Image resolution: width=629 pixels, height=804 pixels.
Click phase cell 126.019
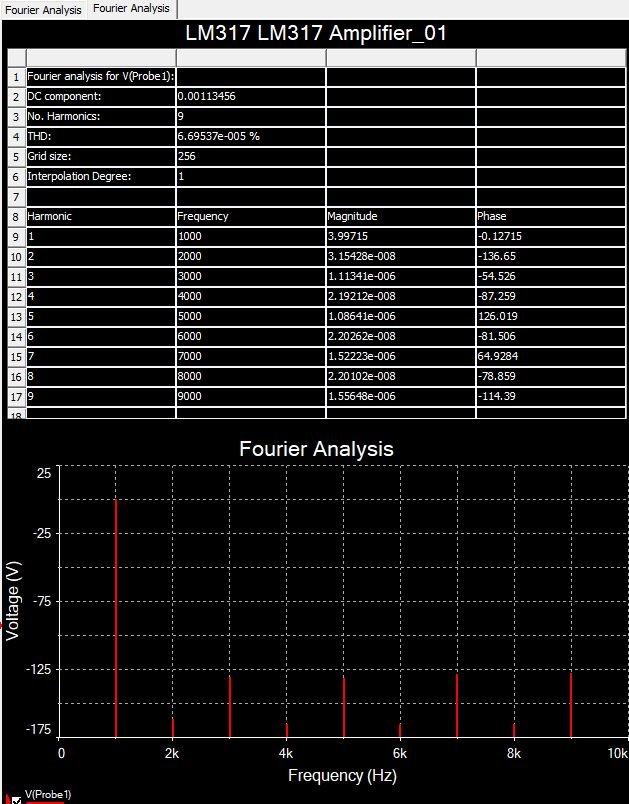click(x=551, y=316)
